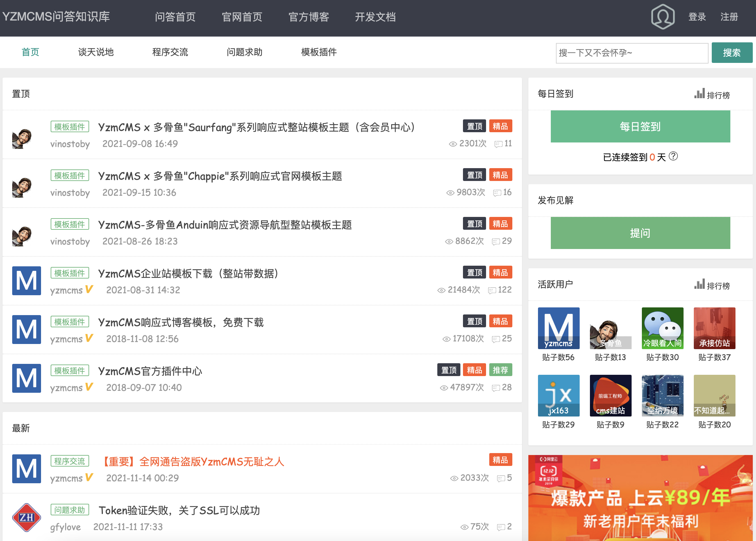The height and width of the screenshot is (541, 756).
Task: Open 多骨鱼 active user thumbnail
Action: (610, 328)
